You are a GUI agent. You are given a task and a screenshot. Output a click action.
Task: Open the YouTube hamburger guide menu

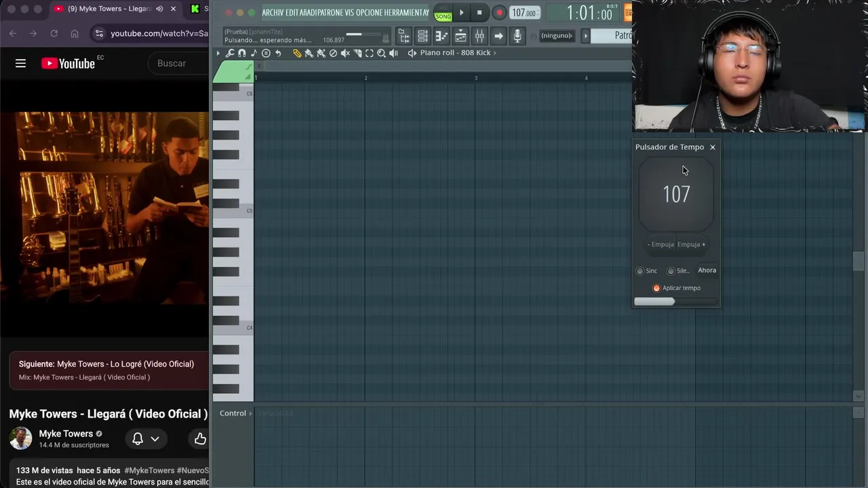(x=20, y=63)
